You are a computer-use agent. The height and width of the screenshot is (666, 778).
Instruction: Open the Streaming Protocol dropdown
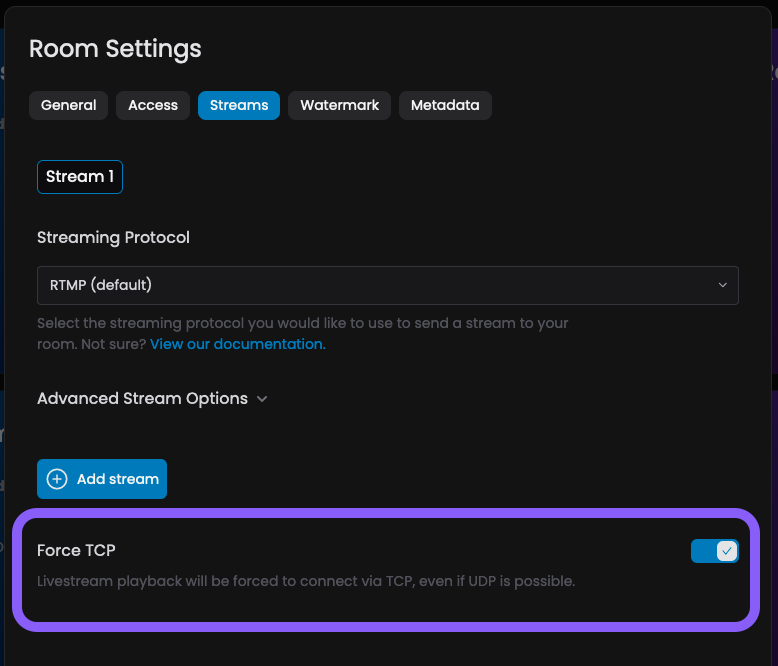(x=387, y=285)
